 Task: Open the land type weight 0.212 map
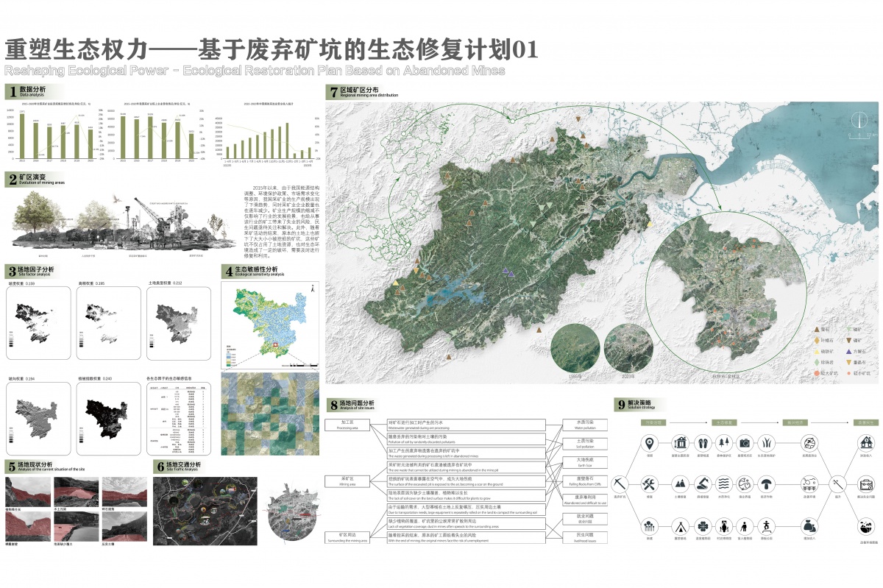coord(179,324)
